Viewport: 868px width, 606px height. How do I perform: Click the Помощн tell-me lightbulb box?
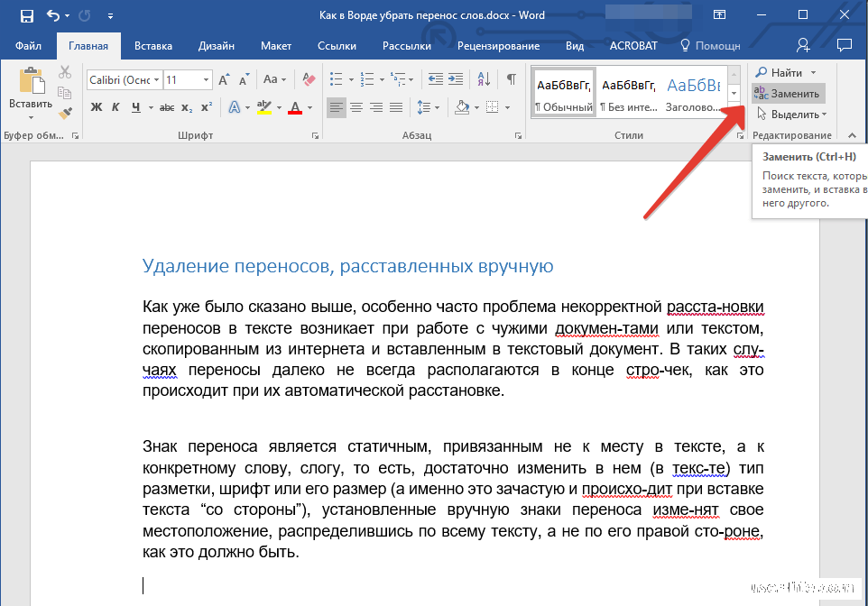tap(710, 46)
